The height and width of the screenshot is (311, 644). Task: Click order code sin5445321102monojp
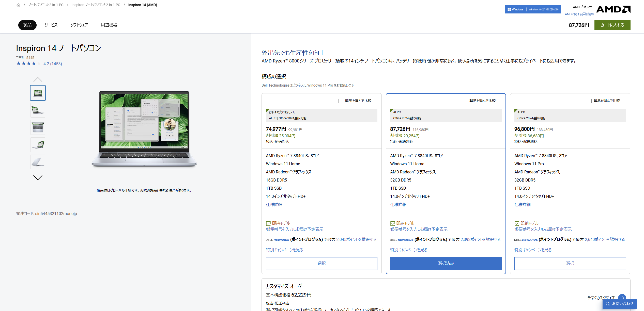(56, 214)
